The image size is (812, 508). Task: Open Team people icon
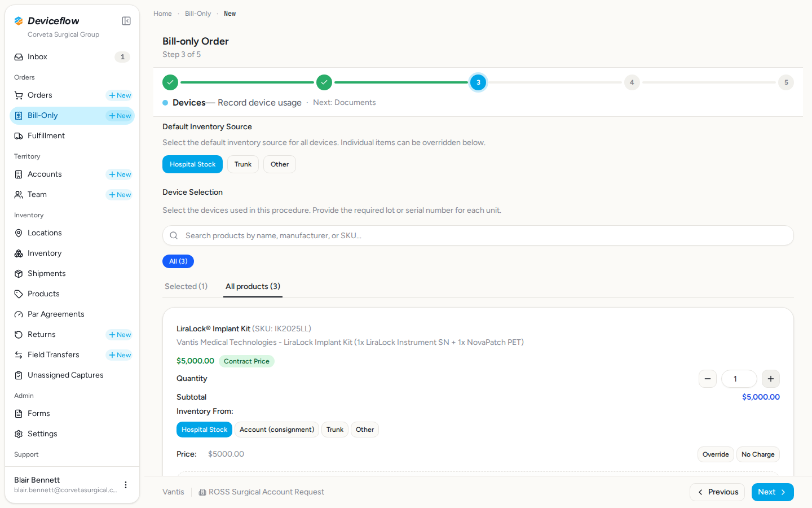pos(19,195)
